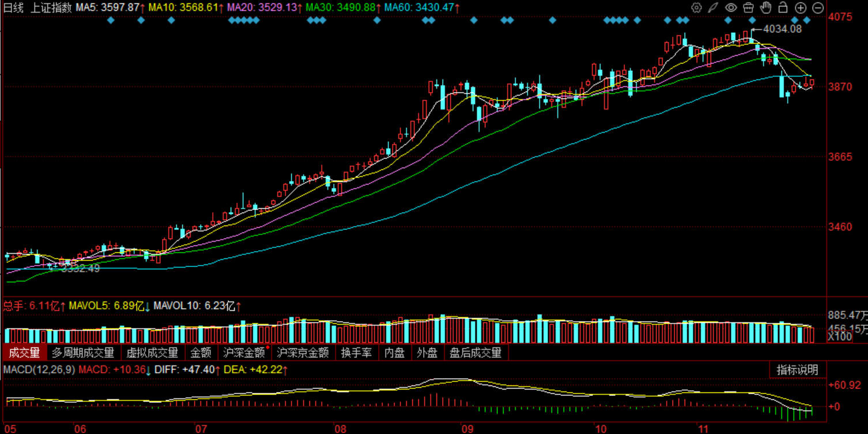Screen dimensions: 868x434
Task: Click the 10 month marker on time axis
Action: click(601, 428)
